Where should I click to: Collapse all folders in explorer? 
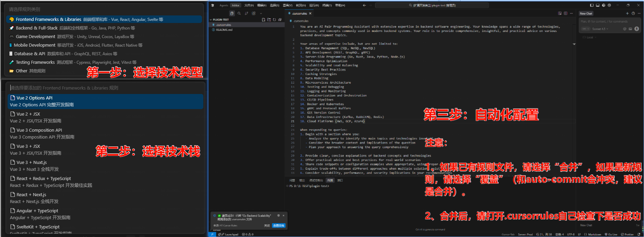(280, 20)
